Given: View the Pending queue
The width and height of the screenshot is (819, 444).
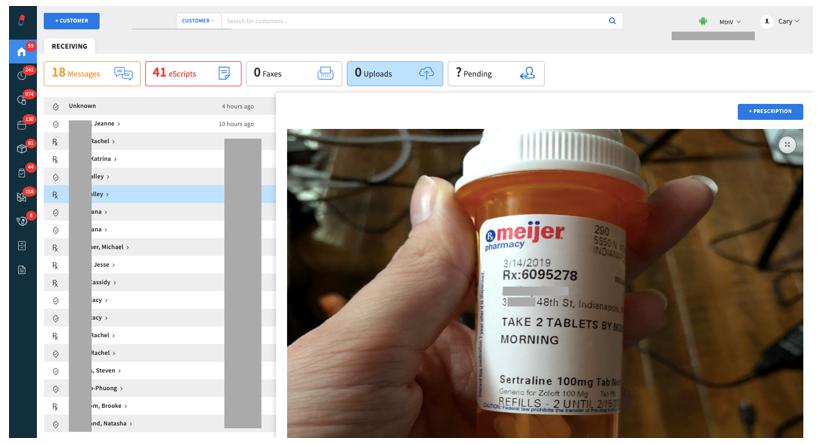Looking at the screenshot, I should pos(496,73).
